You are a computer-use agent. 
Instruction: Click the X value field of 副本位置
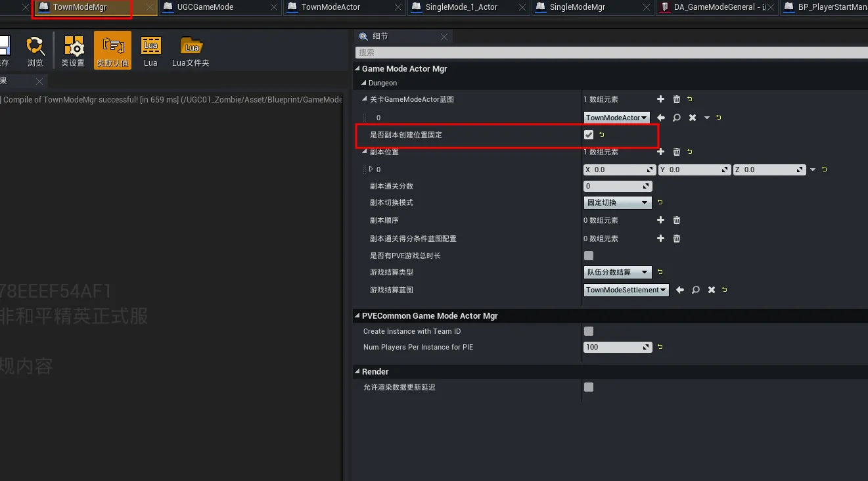click(x=620, y=170)
